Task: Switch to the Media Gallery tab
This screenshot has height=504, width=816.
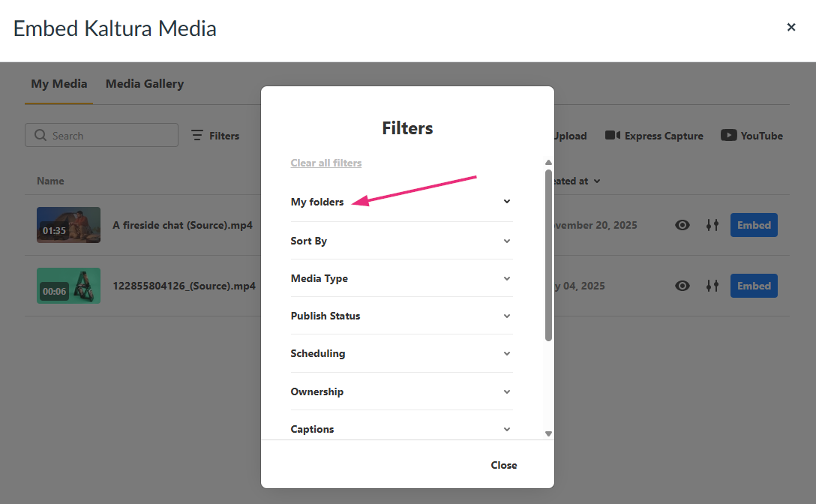Action: click(145, 84)
